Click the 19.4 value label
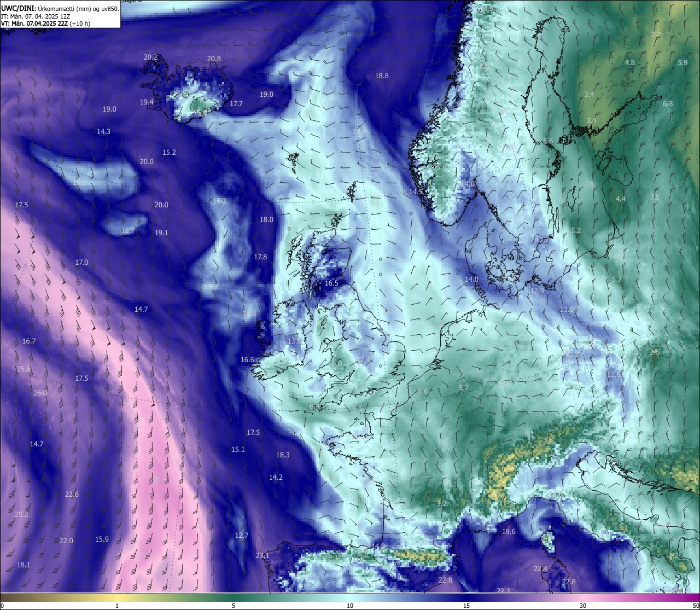Screen dimensions: 700x610 pyautogui.click(x=147, y=102)
